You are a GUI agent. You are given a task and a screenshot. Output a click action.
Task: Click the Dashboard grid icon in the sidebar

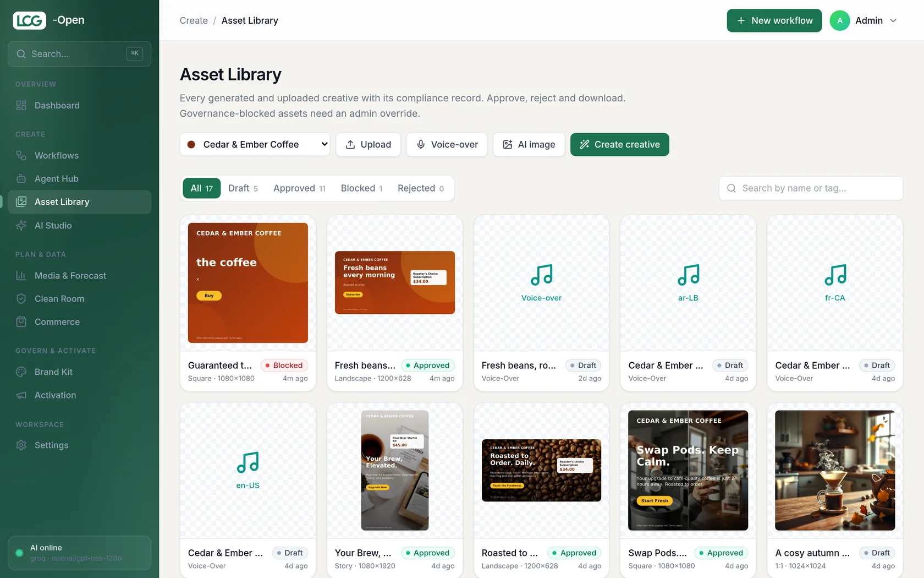point(21,105)
